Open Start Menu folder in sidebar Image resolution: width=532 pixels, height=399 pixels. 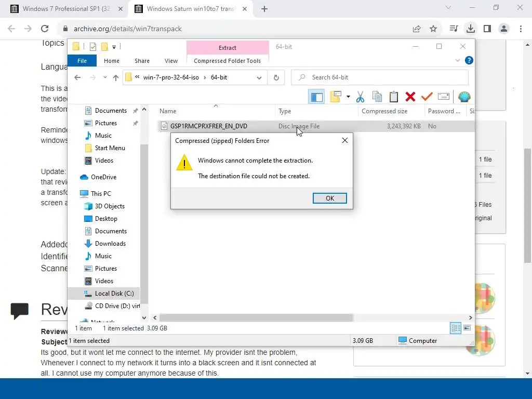(x=110, y=148)
